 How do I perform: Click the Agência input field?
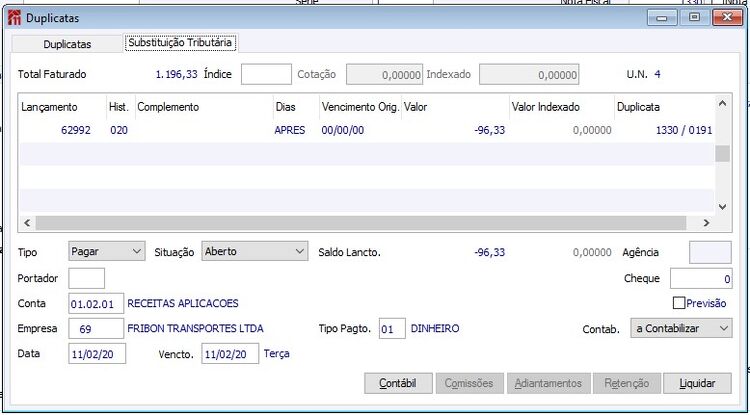pos(710,252)
